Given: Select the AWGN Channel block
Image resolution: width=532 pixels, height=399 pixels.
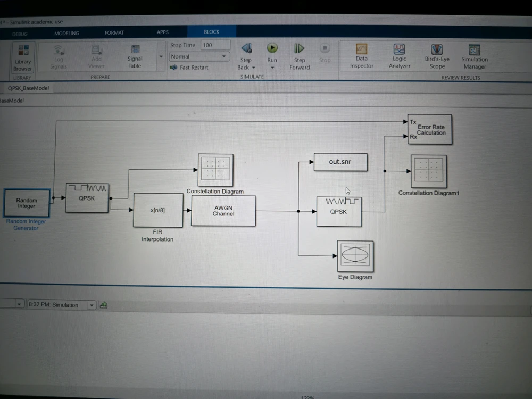Looking at the screenshot, I should [x=223, y=211].
